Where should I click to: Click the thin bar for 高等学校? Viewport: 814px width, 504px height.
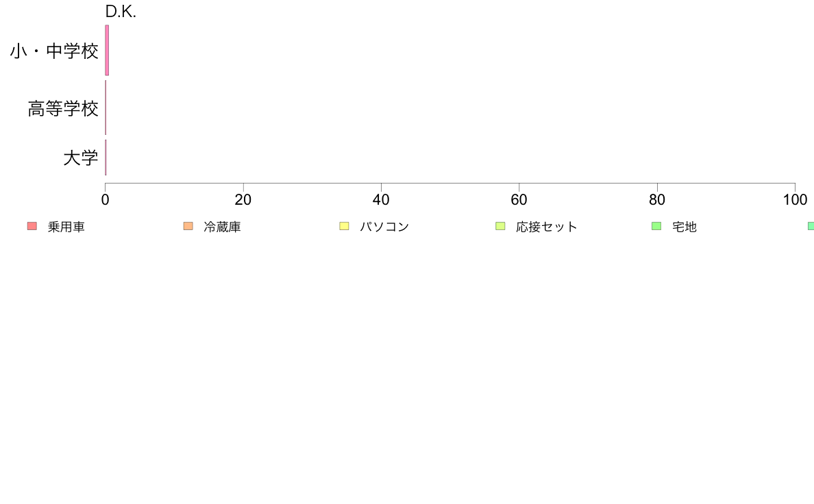[106, 108]
